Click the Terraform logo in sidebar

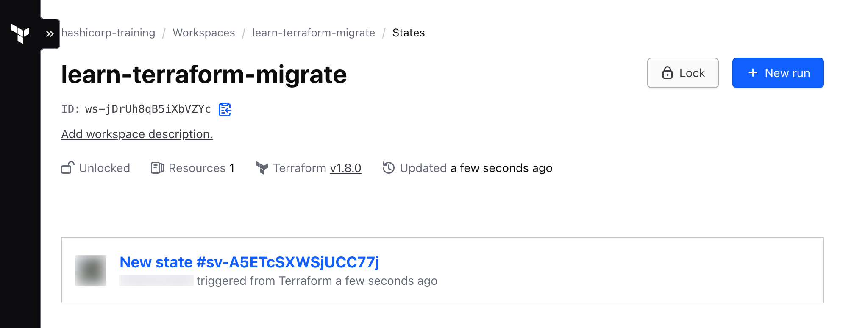tap(20, 33)
